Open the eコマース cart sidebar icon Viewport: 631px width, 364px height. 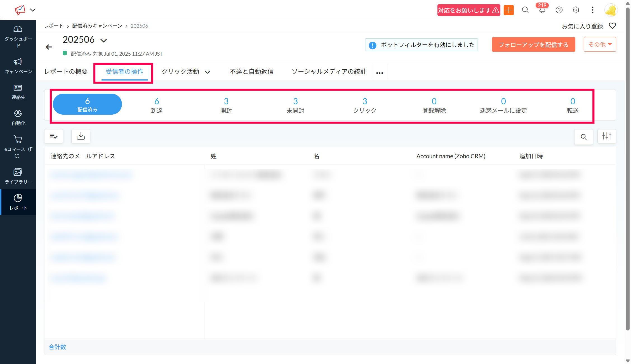pos(18,139)
